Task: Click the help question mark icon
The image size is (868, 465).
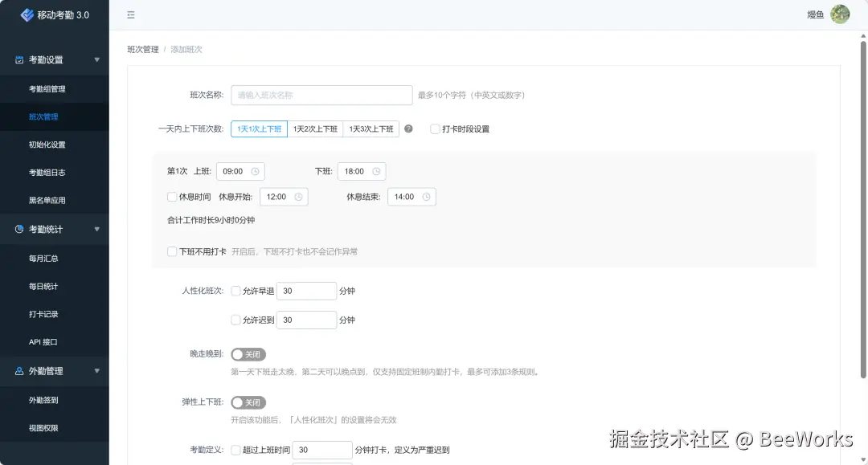Action: coord(408,128)
